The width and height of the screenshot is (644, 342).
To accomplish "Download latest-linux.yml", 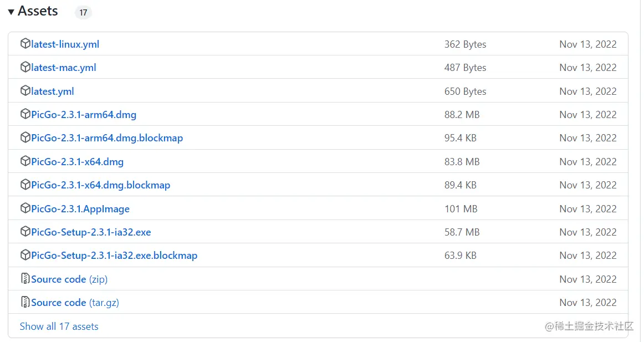I will (65, 44).
